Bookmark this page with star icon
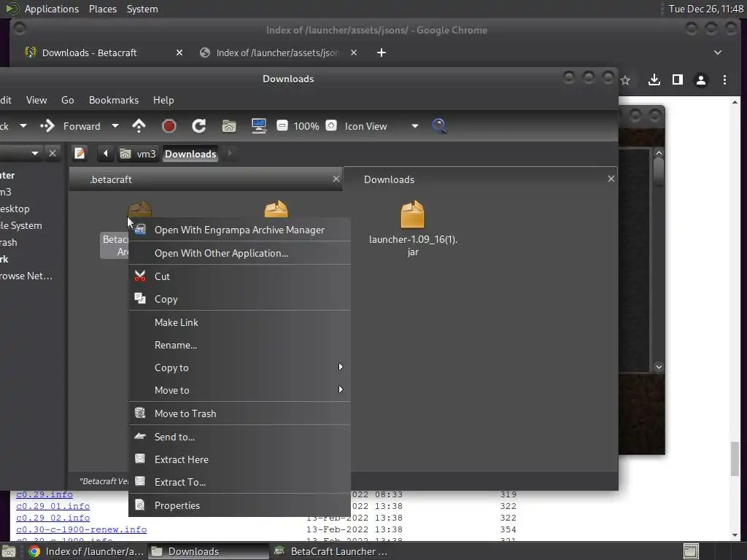 (x=625, y=80)
